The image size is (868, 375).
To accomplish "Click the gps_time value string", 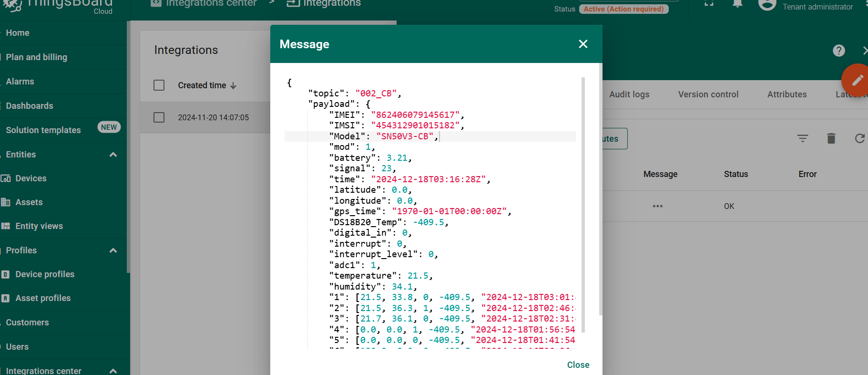I will [449, 211].
